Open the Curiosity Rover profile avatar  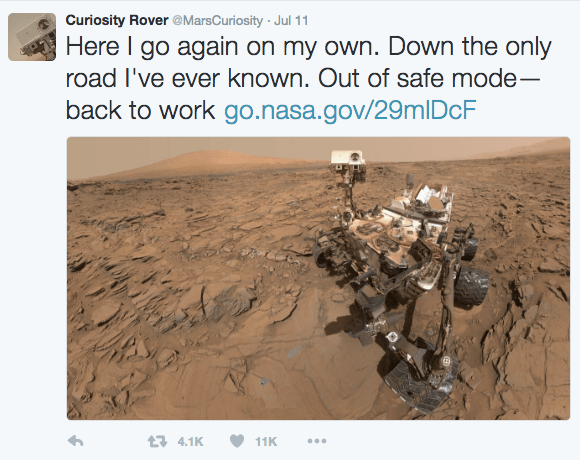coord(32,37)
